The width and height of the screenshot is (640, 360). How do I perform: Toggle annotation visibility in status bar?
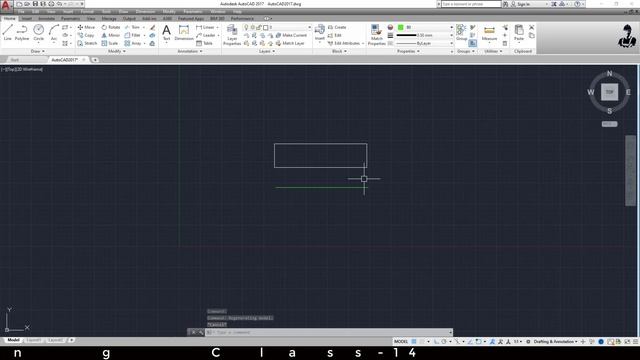(493, 342)
